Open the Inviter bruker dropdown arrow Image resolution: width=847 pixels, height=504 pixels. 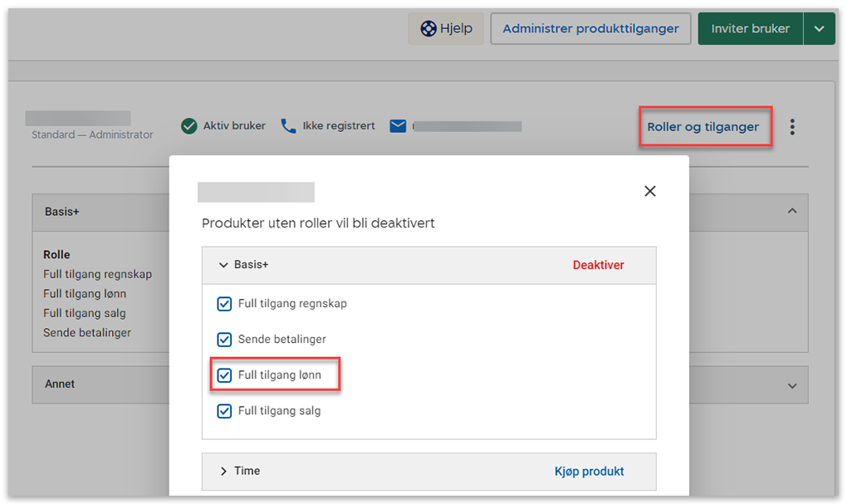click(x=820, y=29)
